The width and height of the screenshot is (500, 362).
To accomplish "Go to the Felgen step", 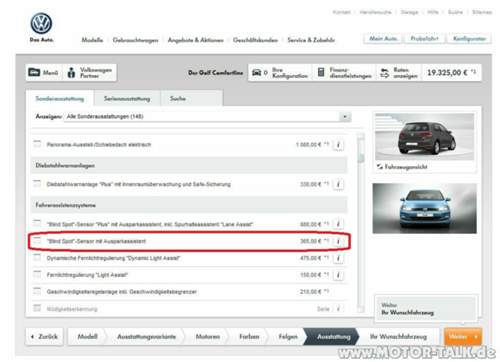I will click(288, 337).
